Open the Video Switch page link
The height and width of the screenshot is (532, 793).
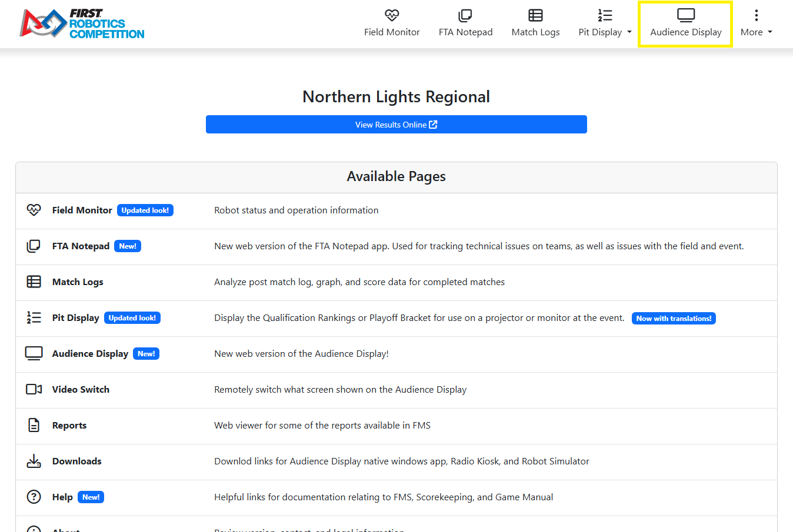[81, 389]
